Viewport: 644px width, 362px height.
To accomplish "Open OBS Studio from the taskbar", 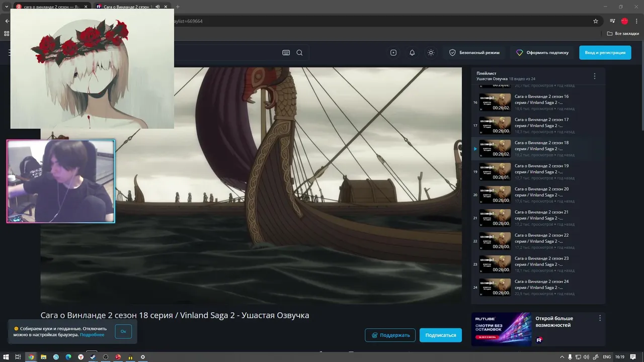I will 105,357.
